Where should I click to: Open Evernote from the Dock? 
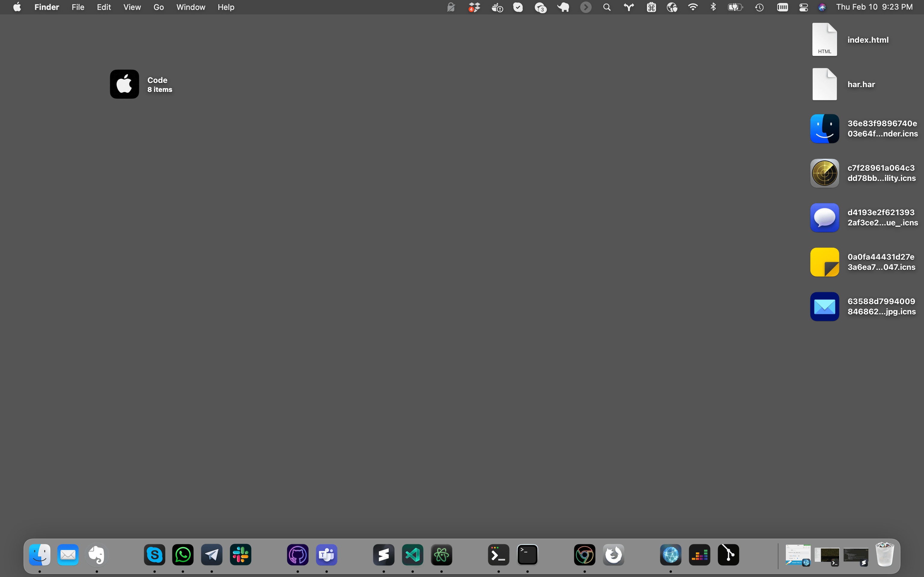(96, 554)
